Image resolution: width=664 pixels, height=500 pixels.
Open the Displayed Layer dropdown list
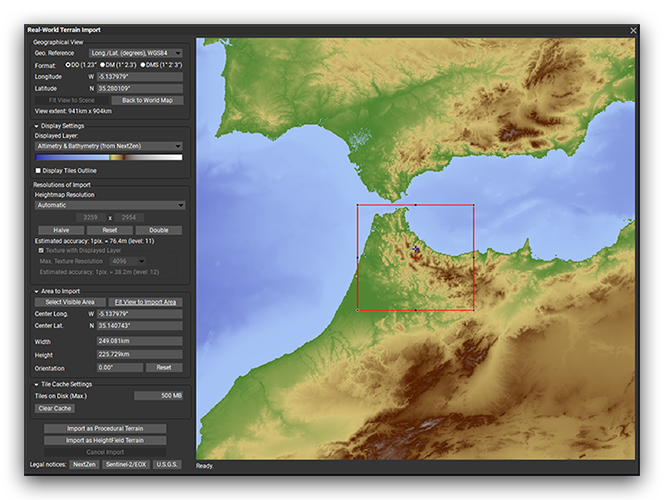pyautogui.click(x=109, y=146)
